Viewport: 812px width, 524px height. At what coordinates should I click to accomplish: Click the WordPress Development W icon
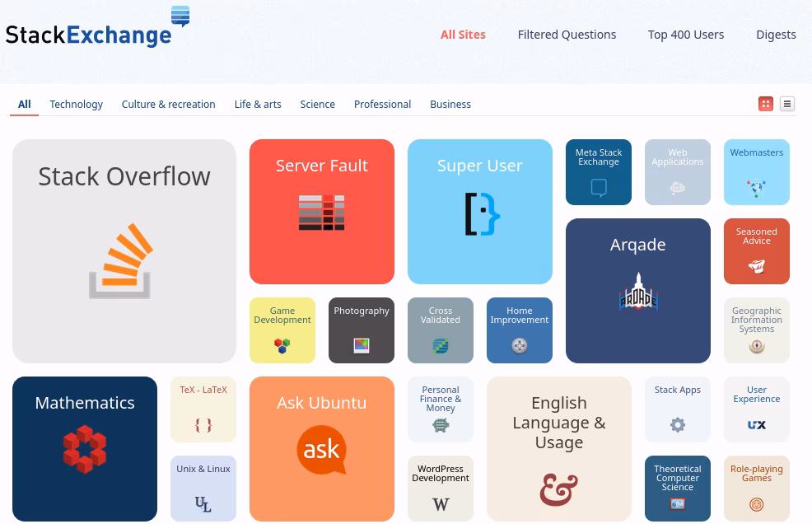click(441, 504)
